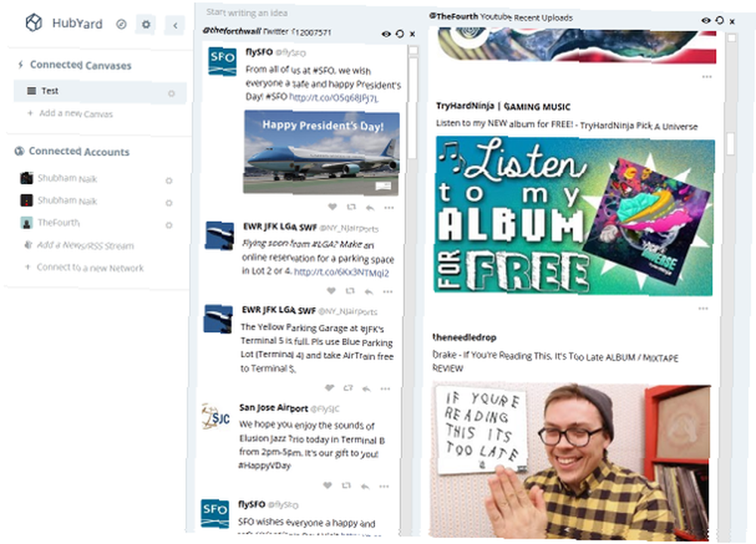Retweet the Yellow Parking Garage tweet

tap(348, 387)
